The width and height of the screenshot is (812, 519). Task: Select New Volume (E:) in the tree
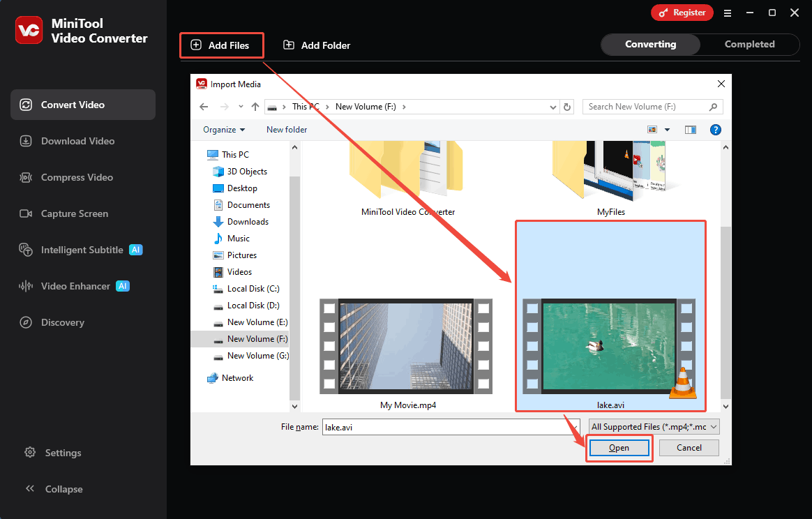pos(250,322)
